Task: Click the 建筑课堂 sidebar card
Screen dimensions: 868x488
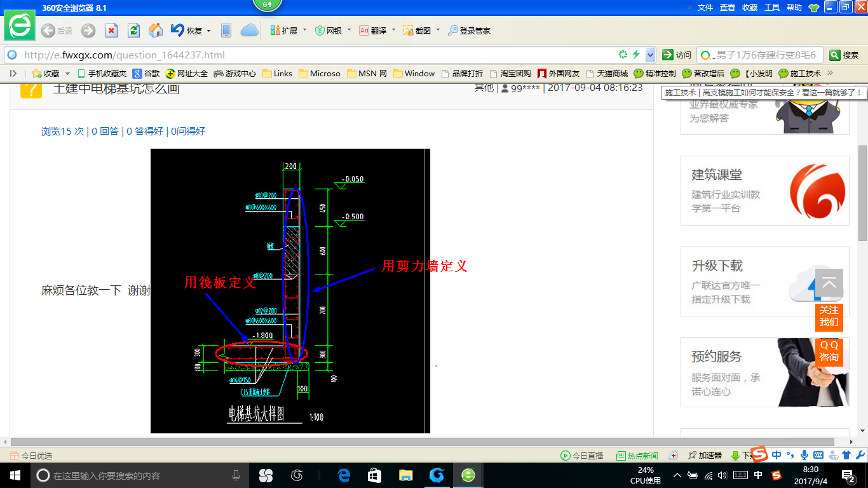Action: click(x=765, y=191)
